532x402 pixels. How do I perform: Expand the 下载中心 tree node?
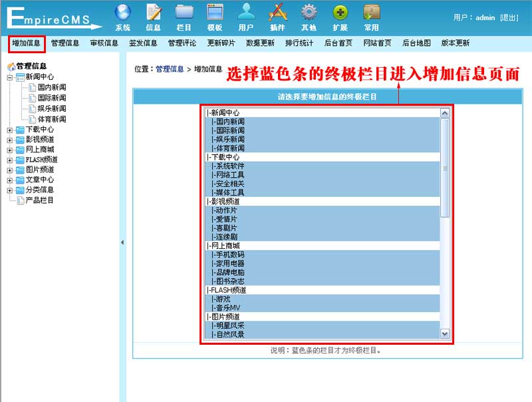pos(10,130)
